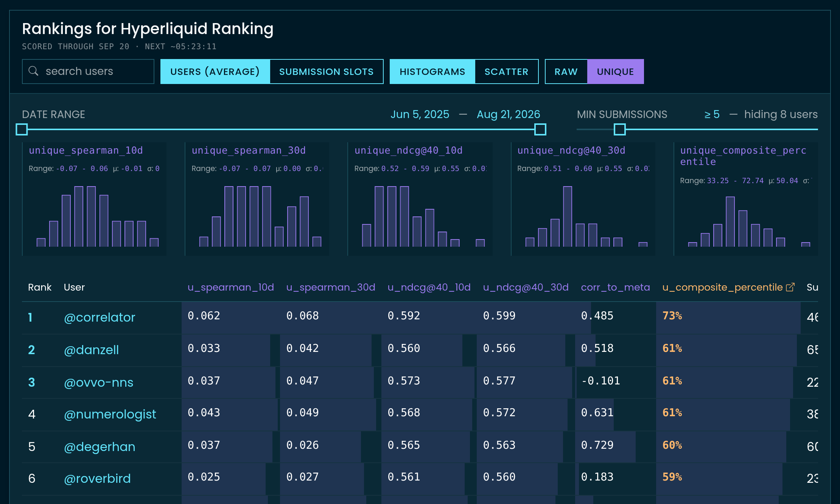
Task: Click the unique_ndcg@40_10d histogram
Action: coord(420,199)
